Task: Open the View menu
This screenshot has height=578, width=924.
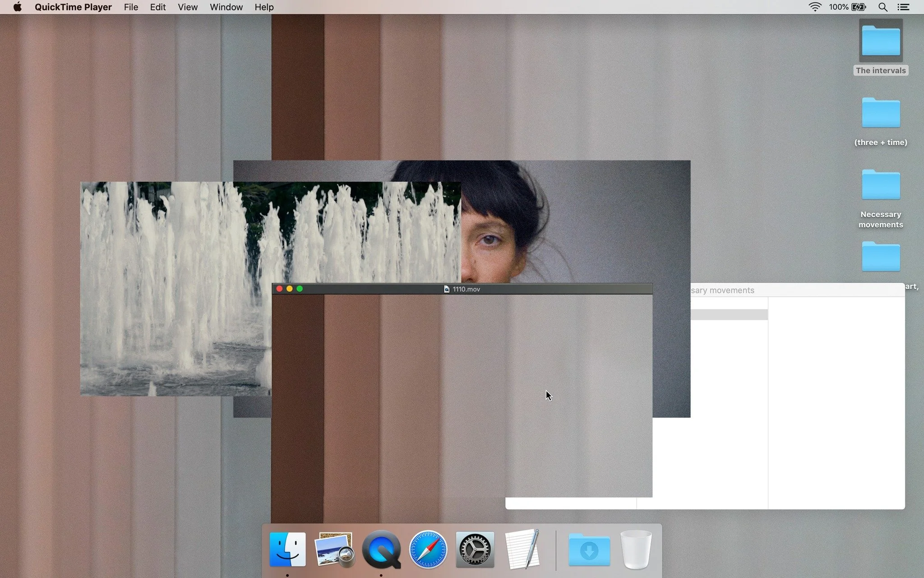Action: click(x=188, y=7)
